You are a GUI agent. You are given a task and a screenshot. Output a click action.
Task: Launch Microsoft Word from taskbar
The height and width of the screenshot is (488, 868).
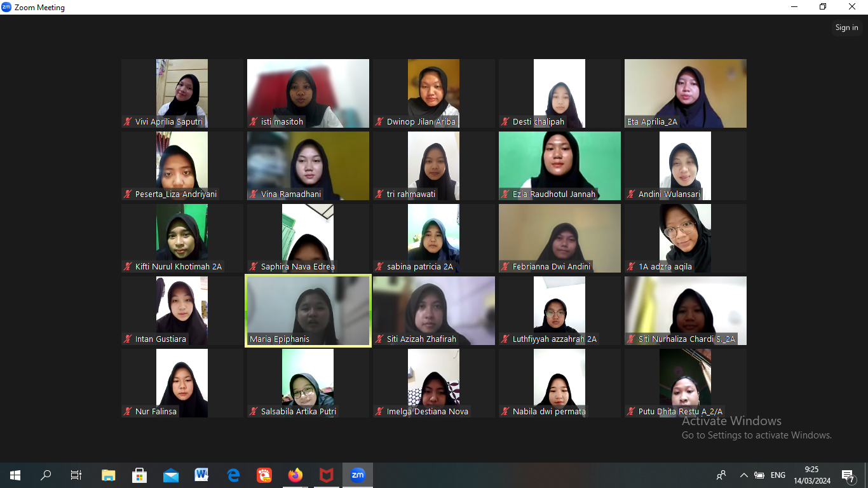(202, 475)
